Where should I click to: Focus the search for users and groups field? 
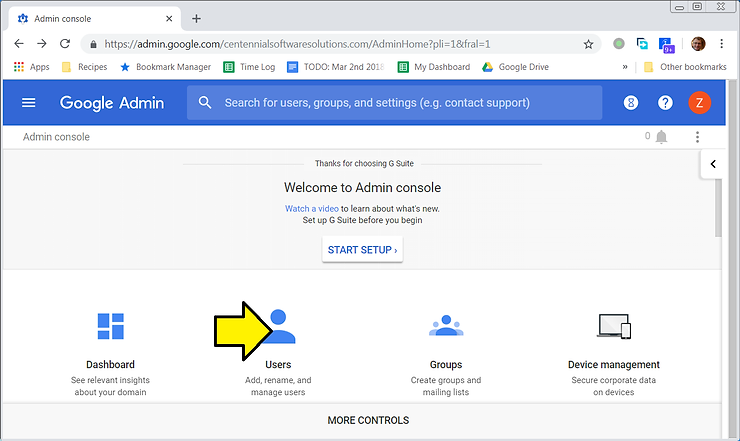click(395, 102)
